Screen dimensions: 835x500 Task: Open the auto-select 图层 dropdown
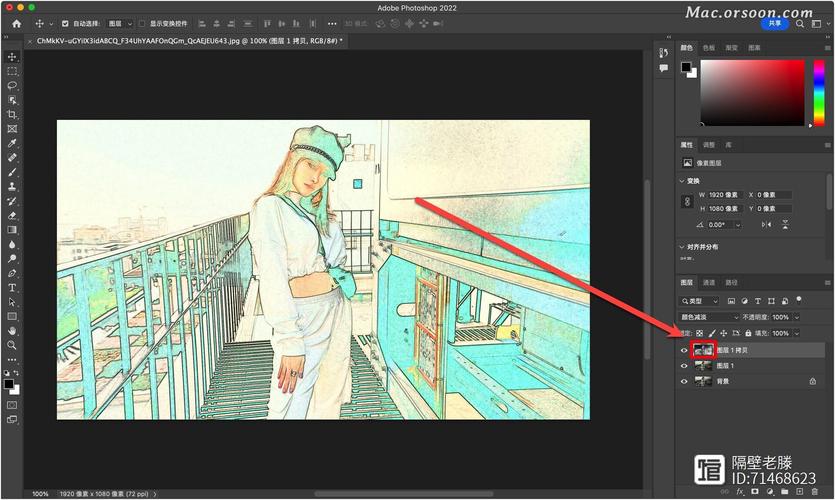[x=120, y=23]
